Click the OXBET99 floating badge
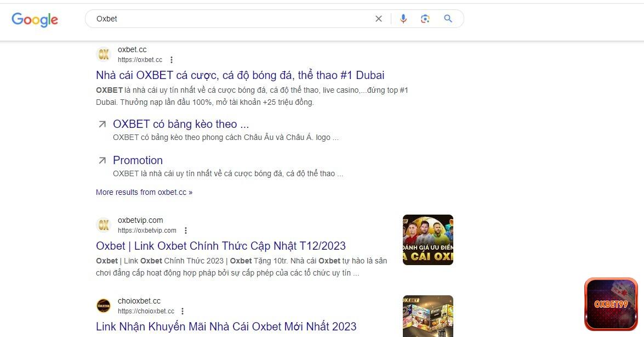This screenshot has height=337, width=644. (611, 304)
